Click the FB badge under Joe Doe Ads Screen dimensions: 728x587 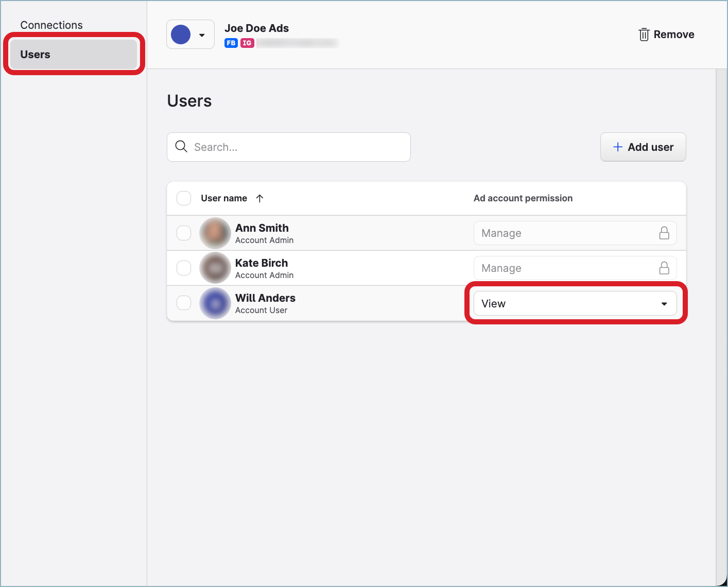pyautogui.click(x=231, y=43)
